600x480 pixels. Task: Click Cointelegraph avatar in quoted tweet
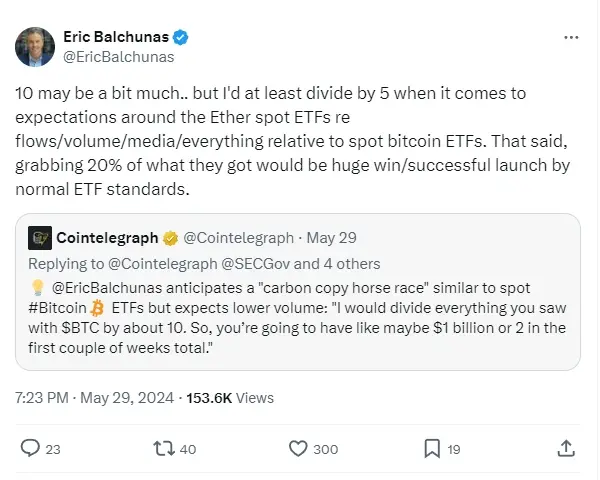coord(40,238)
